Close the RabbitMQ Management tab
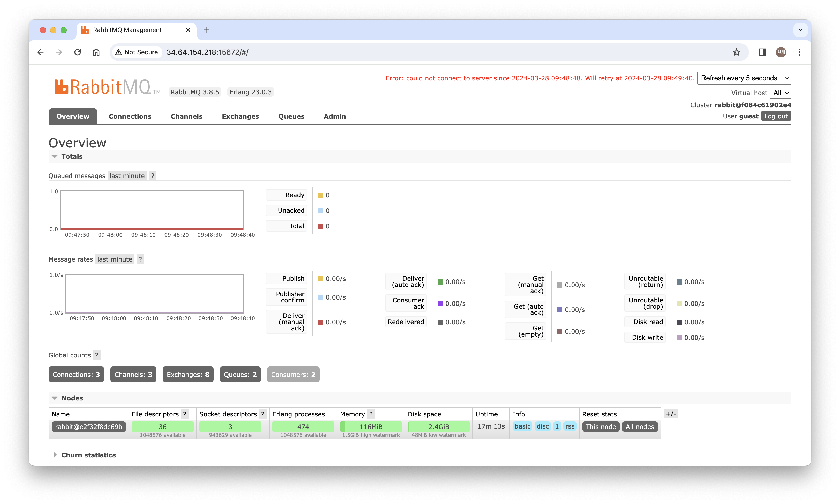 click(x=188, y=30)
